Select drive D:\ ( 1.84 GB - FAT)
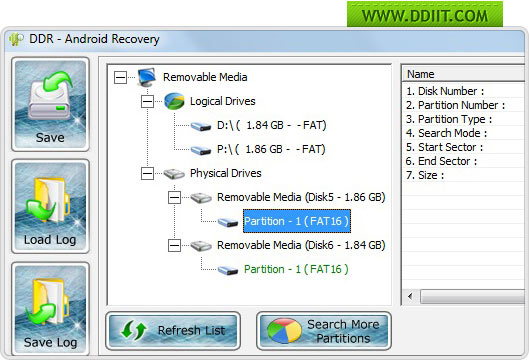Viewport: 529px width, 360px height. pyautogui.click(x=272, y=126)
